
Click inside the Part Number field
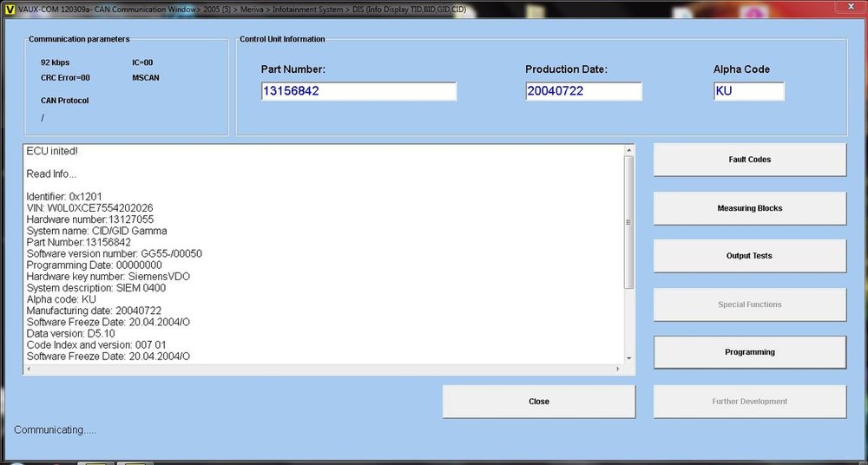tap(358, 91)
